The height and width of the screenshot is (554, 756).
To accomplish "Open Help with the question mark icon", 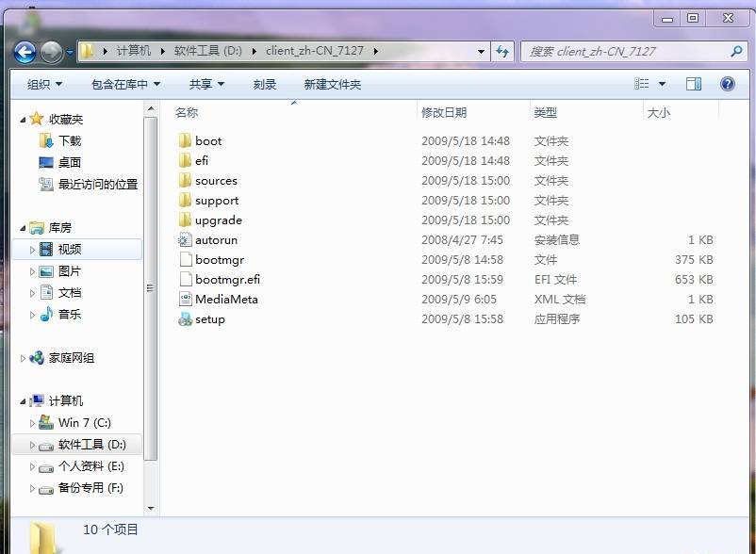I will point(727,84).
